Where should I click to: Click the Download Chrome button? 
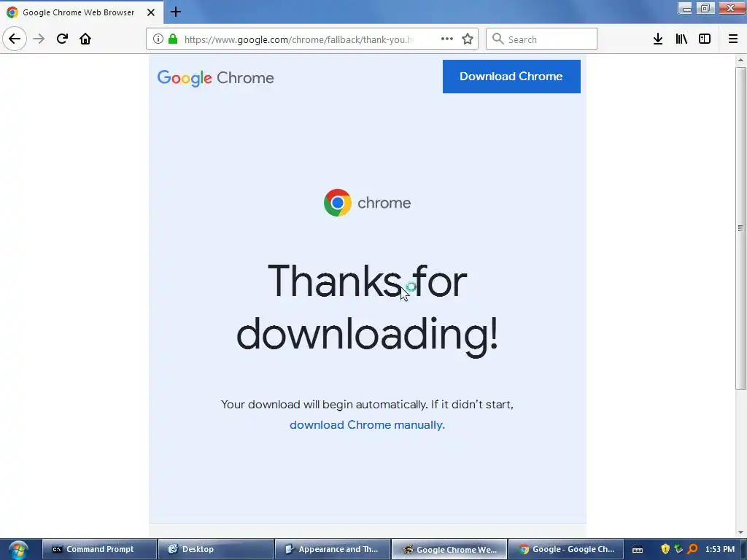click(511, 76)
